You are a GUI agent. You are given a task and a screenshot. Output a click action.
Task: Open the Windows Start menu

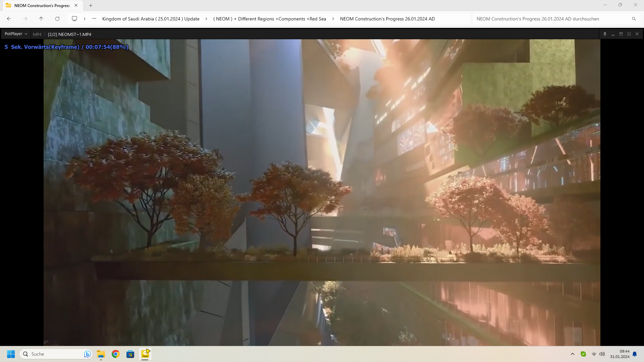[11, 354]
